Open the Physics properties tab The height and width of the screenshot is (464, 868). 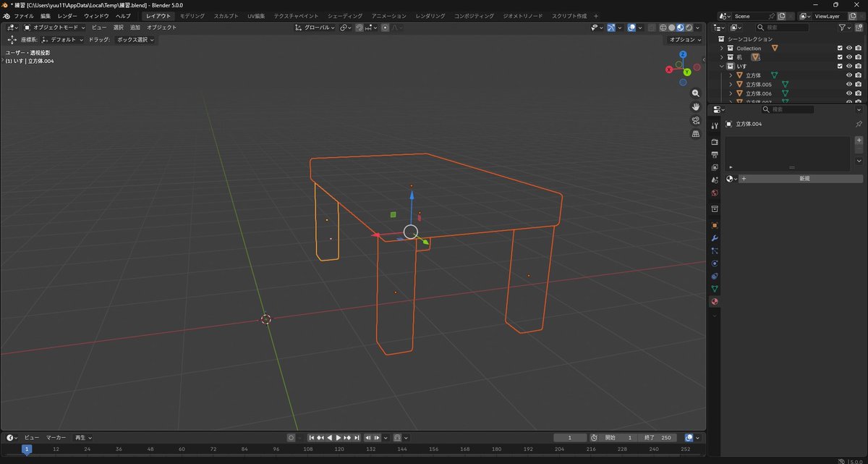coord(715,263)
